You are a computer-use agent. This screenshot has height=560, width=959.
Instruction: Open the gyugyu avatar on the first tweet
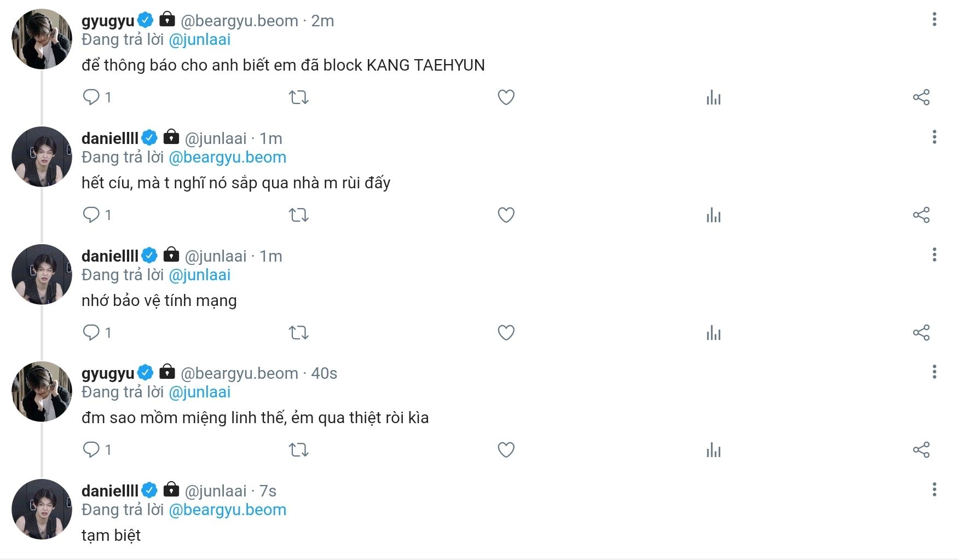pos(42,39)
